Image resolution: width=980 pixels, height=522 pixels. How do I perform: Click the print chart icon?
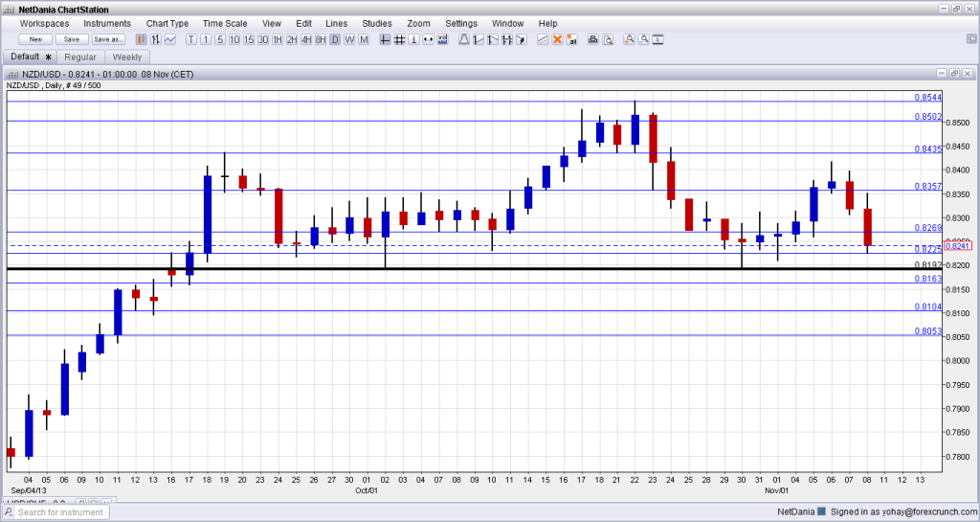pos(593,39)
